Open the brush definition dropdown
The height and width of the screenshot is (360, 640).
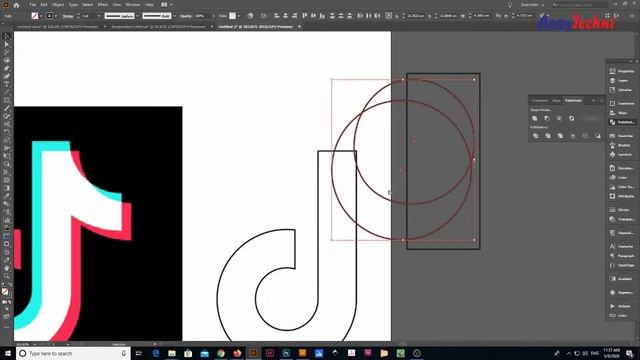point(174,16)
